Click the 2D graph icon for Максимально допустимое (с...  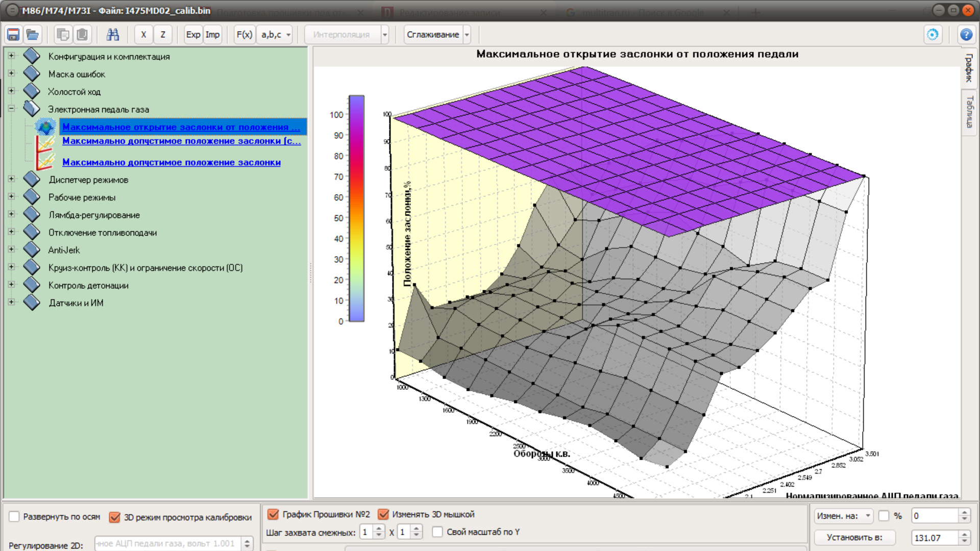pyautogui.click(x=45, y=143)
